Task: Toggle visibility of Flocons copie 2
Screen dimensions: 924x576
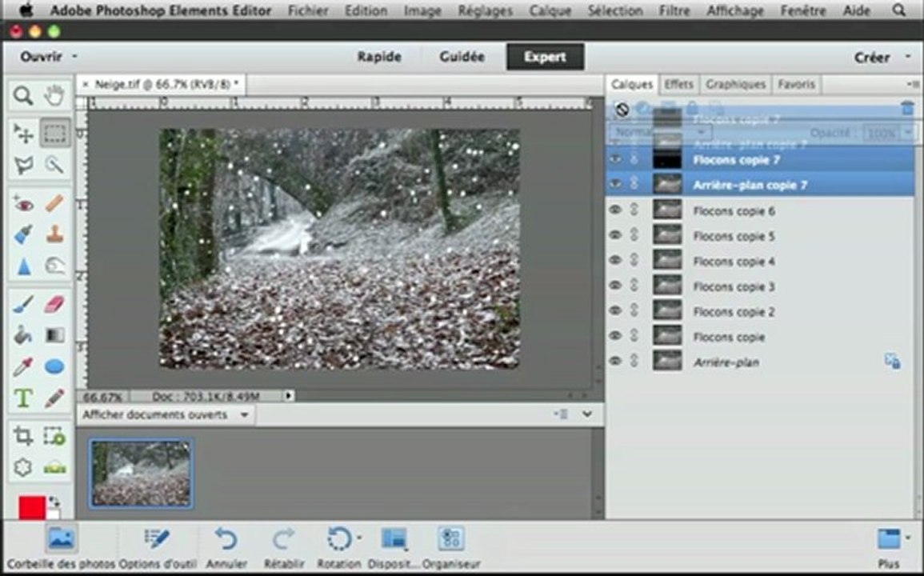Action: click(x=615, y=310)
